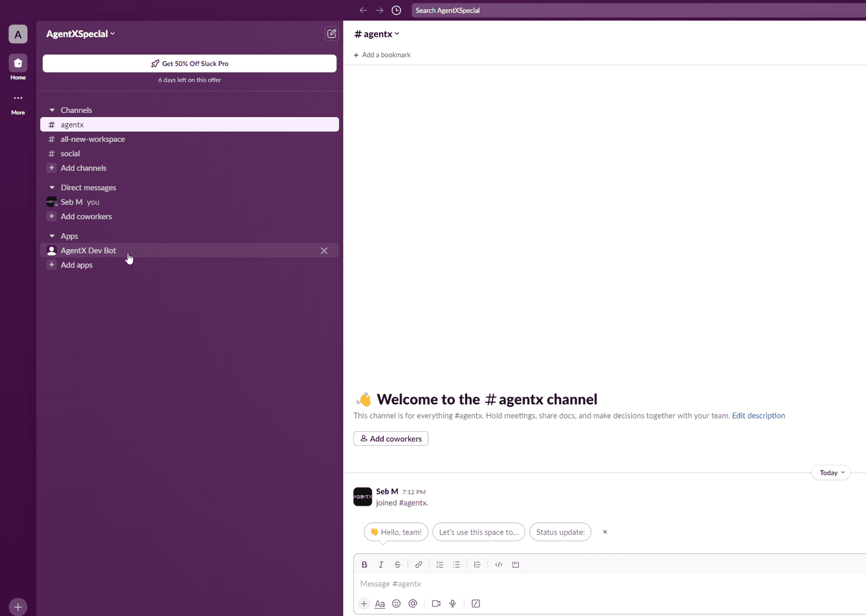This screenshot has width=866, height=616.
Task: Click the Add coworkers button in channel
Action: (x=391, y=438)
